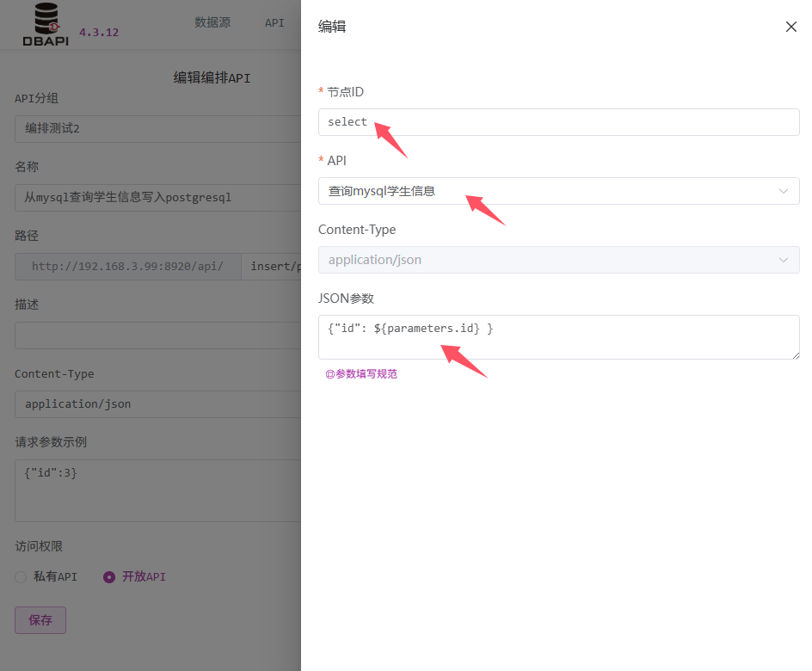Select the 私有API radio option

(22, 577)
